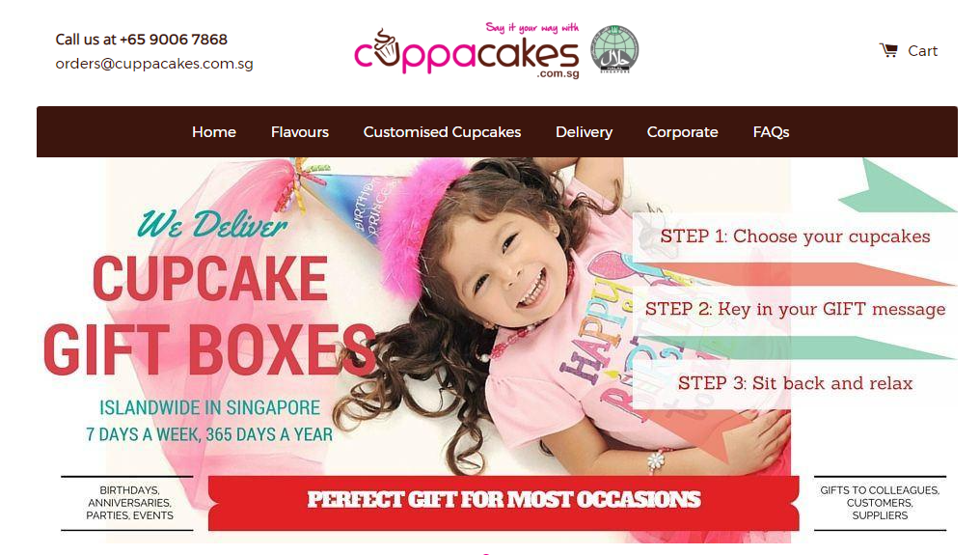Screen dimensions: 980x555
Task: Click the Halal certification badge
Action: pyautogui.click(x=615, y=49)
